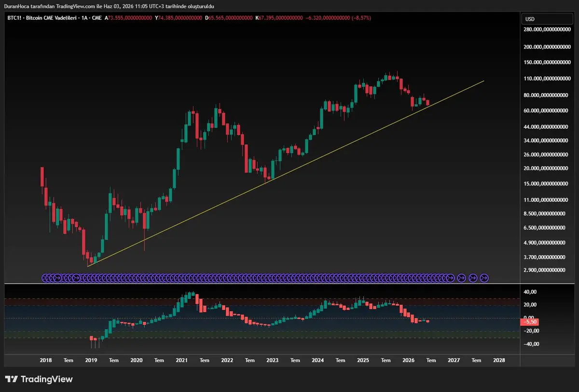Screen dimensions: 579x392
Task: Click the 2026 label on time axis
Action: click(408, 360)
